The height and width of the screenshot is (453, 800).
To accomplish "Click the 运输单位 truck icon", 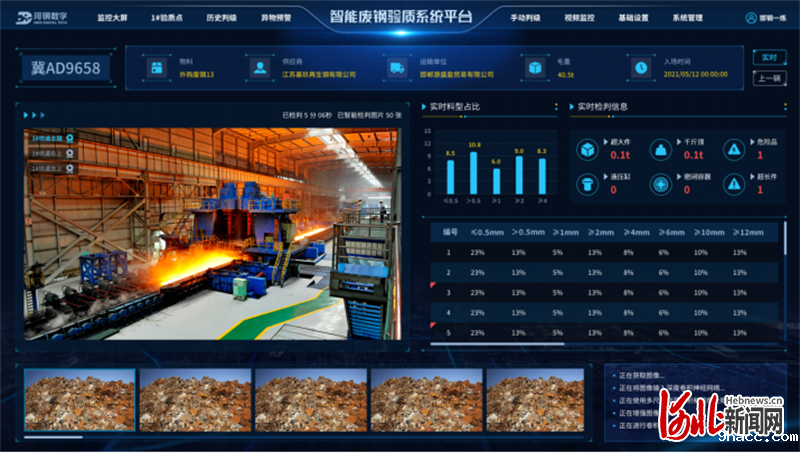I will 397,68.
